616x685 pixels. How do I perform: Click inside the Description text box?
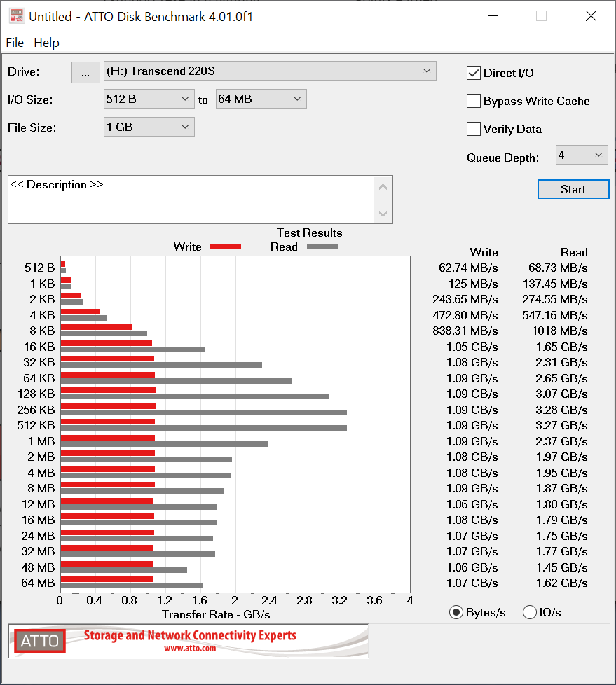(191, 200)
